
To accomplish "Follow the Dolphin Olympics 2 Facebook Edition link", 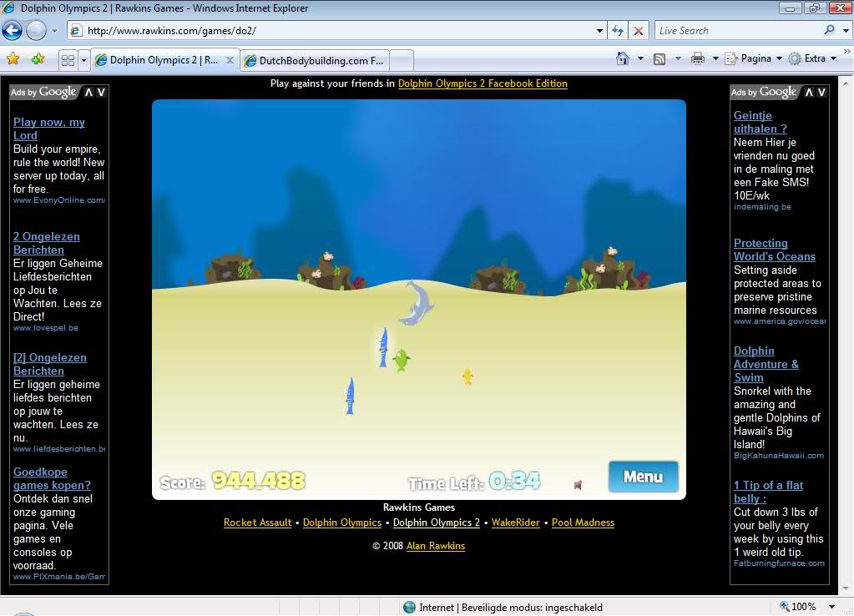I will point(483,83).
